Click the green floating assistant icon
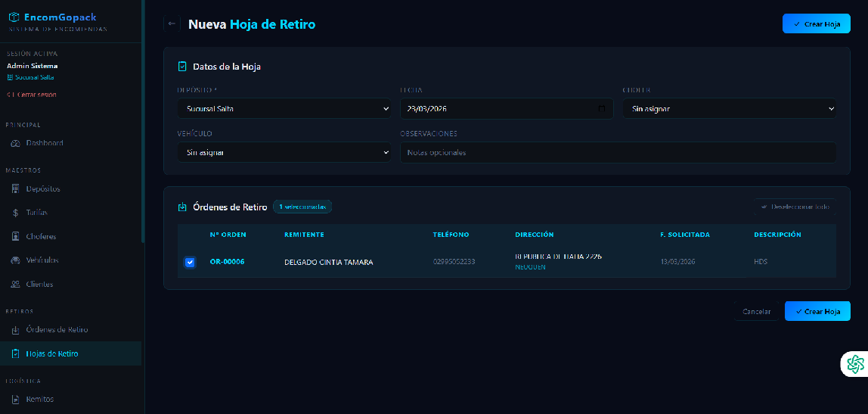This screenshot has width=868, height=414. (854, 364)
